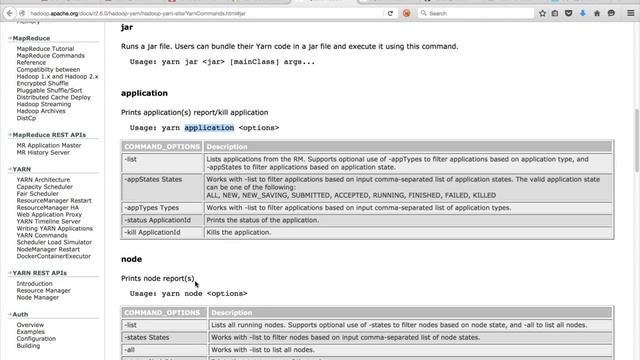
Task: Open ResourceManager HA link
Action: (x=47, y=207)
